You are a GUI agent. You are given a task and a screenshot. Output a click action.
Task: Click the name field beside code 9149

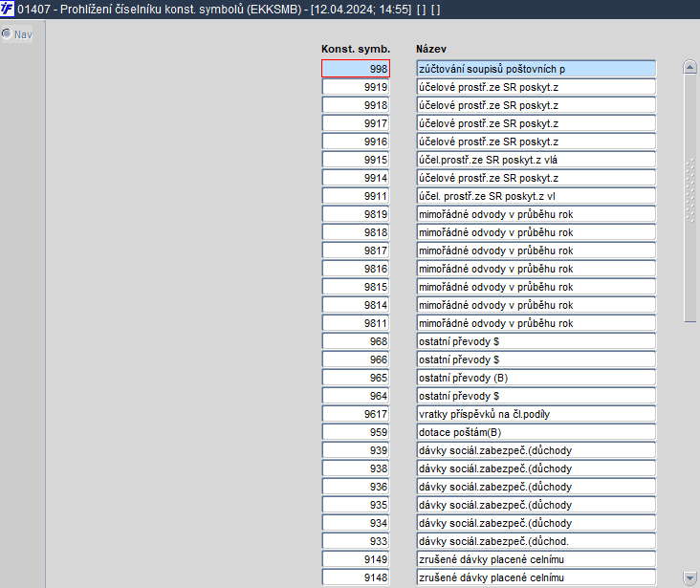536,559
